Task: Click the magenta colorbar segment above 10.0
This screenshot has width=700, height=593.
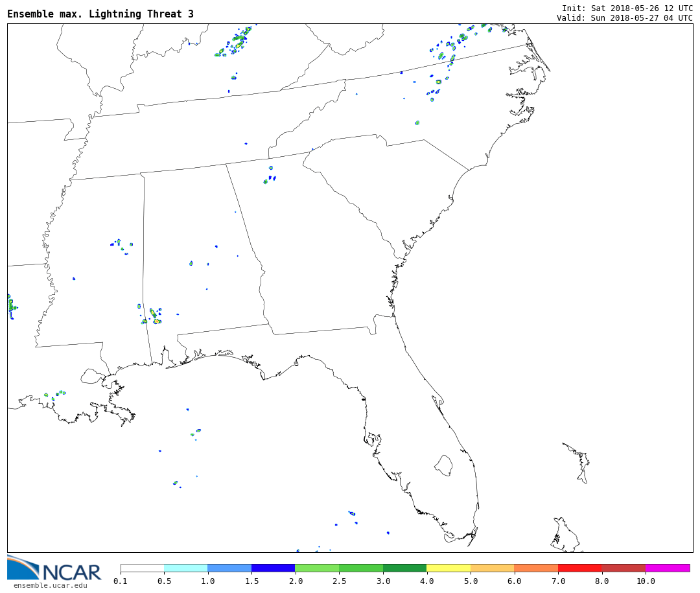Action: 668,568
